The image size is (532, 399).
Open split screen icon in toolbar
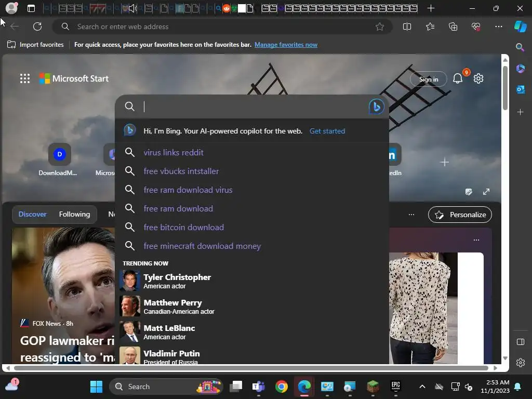coord(407,26)
